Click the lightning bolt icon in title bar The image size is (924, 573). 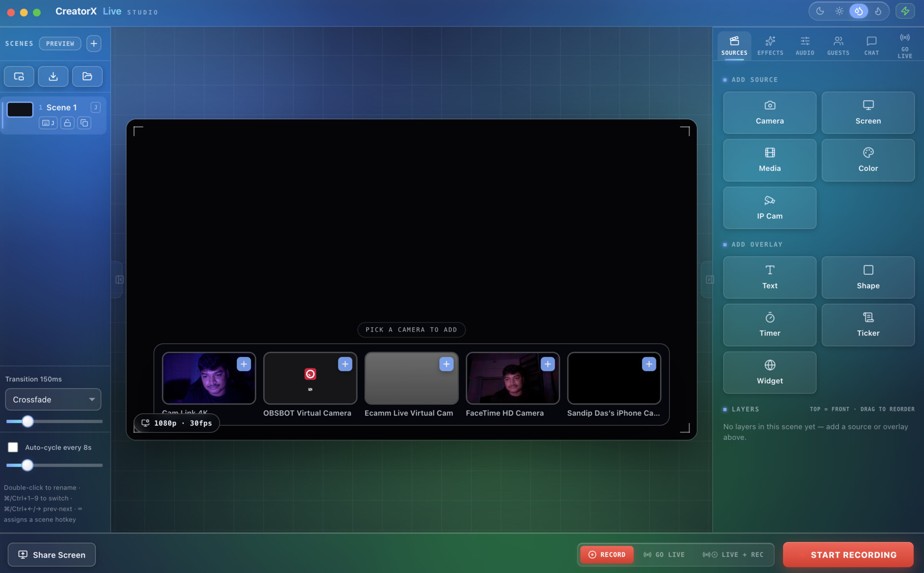coord(905,11)
